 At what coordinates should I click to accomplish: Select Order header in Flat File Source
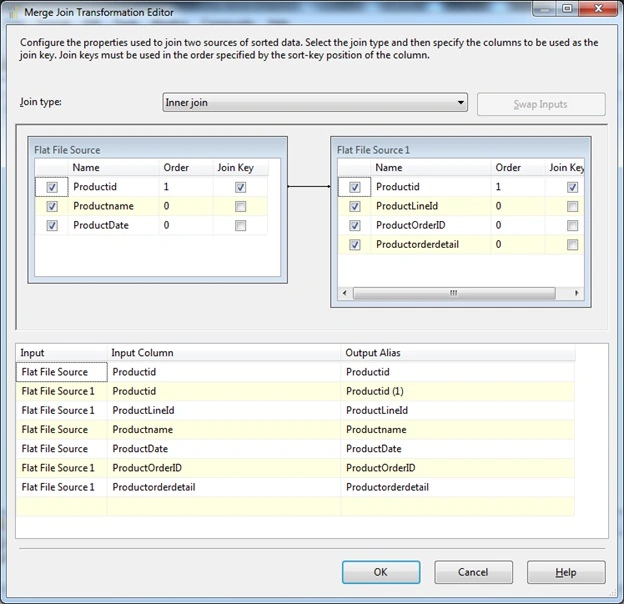[186, 168]
